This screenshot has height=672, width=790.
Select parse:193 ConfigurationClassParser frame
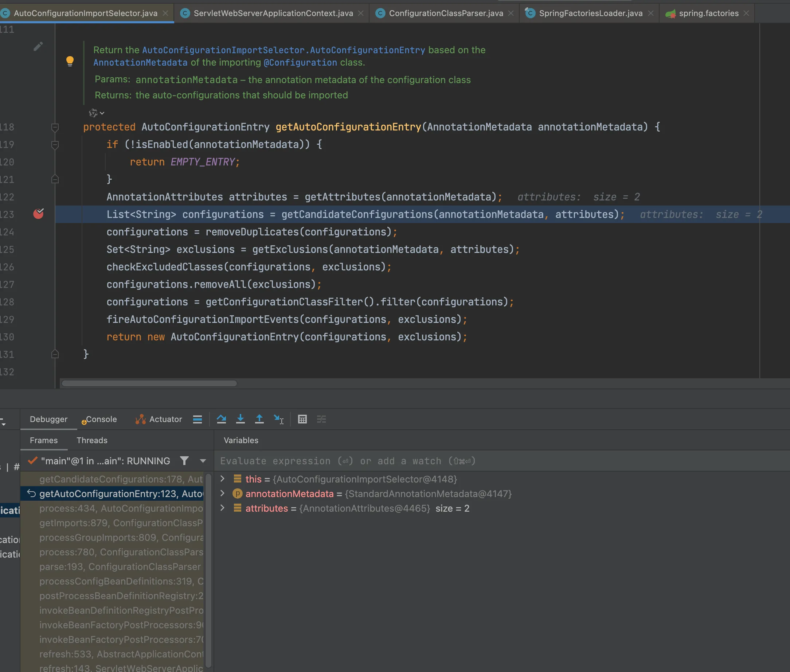pos(113,567)
